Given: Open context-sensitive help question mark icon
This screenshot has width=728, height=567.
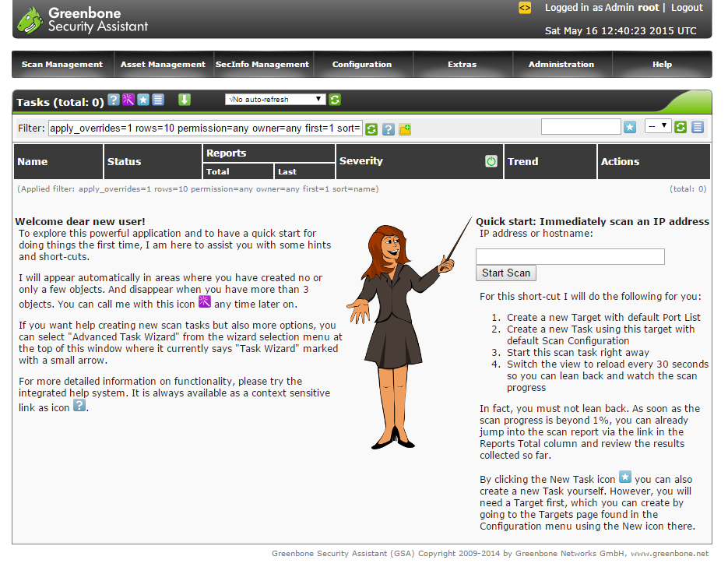Looking at the screenshot, I should coord(113,100).
